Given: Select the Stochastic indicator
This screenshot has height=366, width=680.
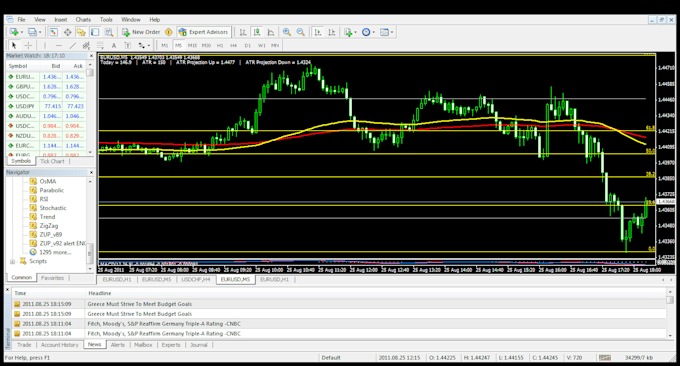Looking at the screenshot, I should [x=53, y=208].
